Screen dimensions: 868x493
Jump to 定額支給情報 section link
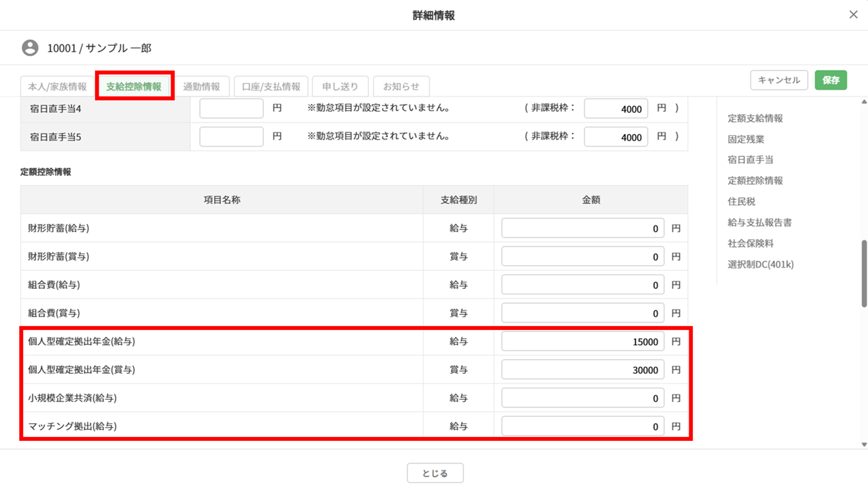click(755, 118)
